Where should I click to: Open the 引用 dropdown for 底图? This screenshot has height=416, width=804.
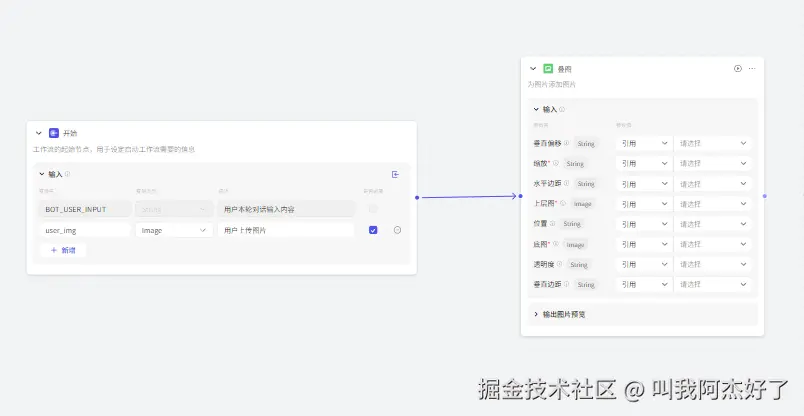(644, 244)
